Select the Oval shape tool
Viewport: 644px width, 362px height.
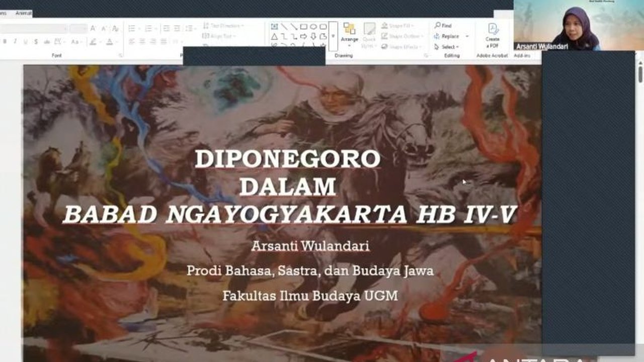314,27
